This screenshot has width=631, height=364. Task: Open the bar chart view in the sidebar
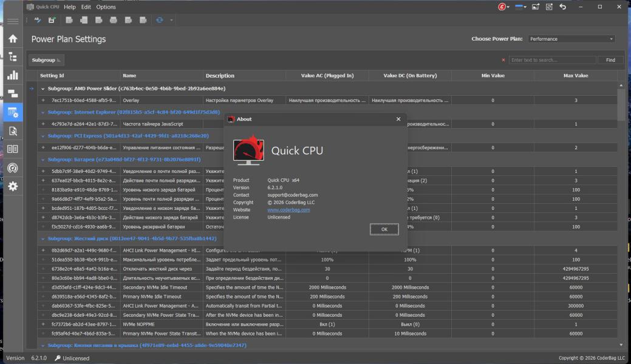(13, 76)
